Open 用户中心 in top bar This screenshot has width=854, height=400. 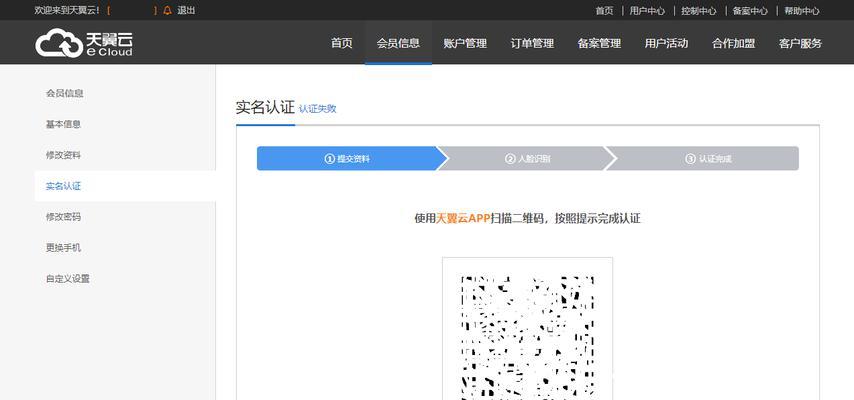pos(647,11)
